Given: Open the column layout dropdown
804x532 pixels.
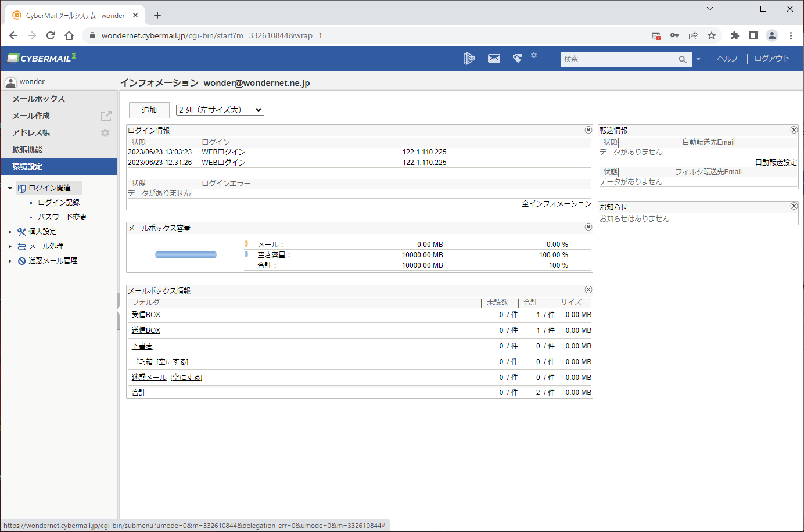Looking at the screenshot, I should pyautogui.click(x=220, y=110).
